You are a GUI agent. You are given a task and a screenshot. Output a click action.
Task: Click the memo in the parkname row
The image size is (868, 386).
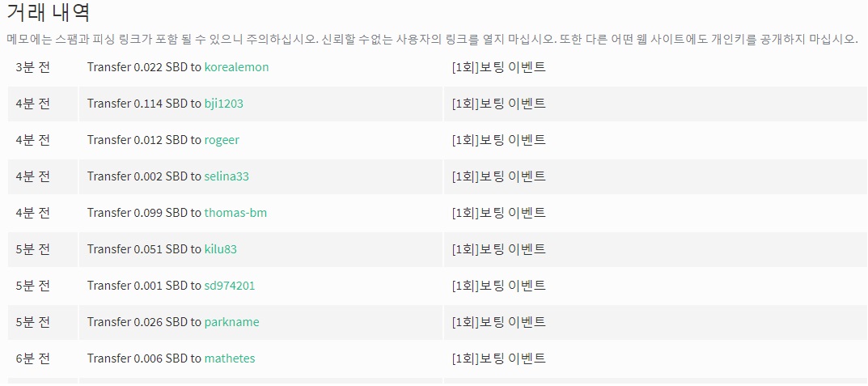[x=498, y=322]
